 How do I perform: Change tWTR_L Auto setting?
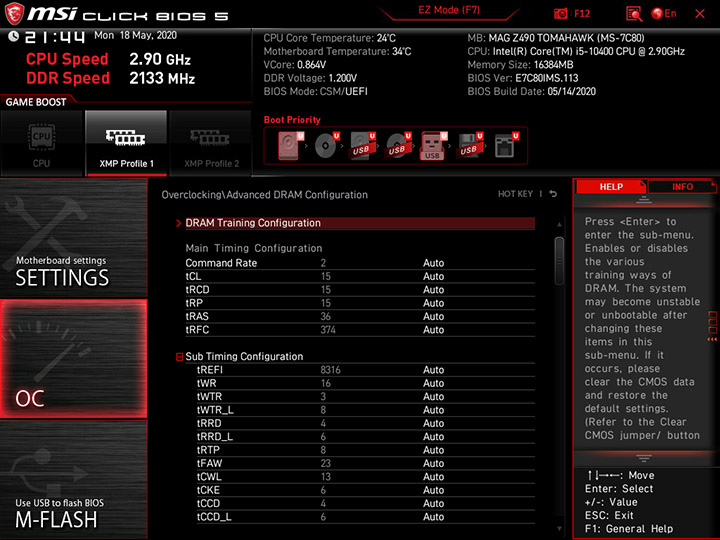click(433, 410)
